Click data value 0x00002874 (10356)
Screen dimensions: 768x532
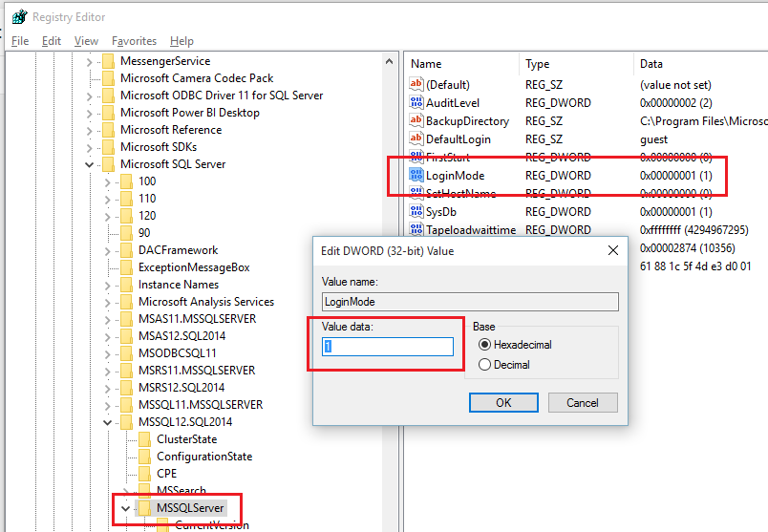coord(687,248)
